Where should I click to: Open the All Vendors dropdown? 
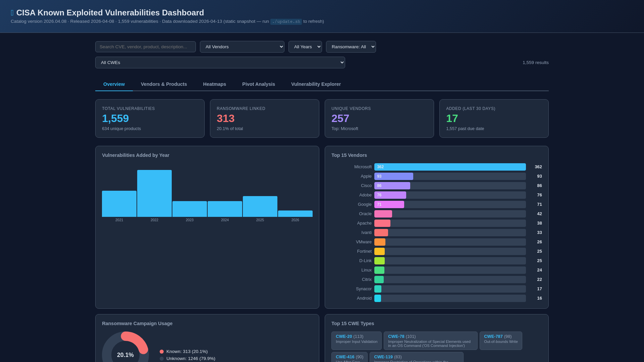(242, 47)
